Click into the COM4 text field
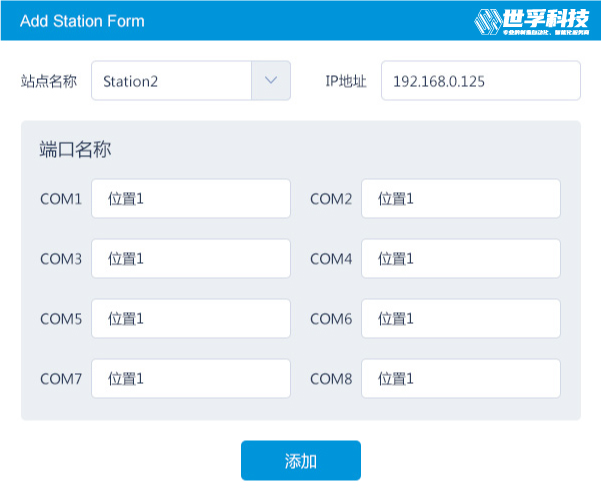The image size is (601, 501). (x=460, y=259)
